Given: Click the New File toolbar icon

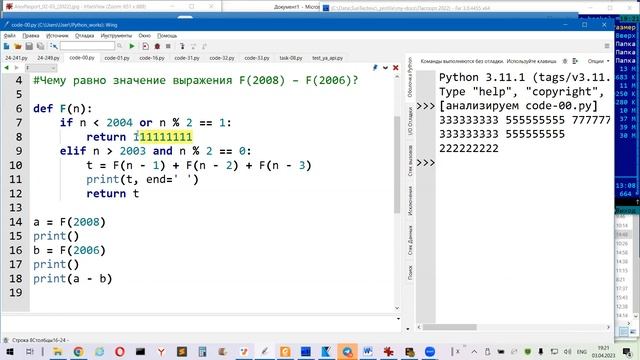Looking at the screenshot, I should [7, 47].
